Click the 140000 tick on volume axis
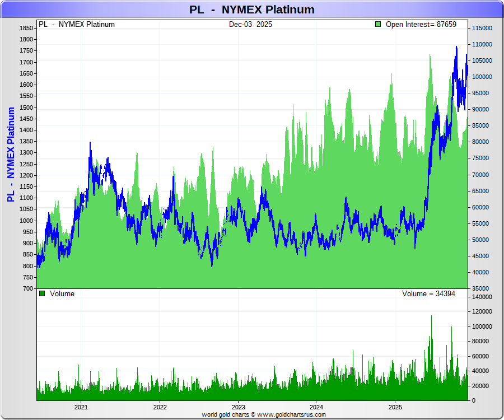 (x=482, y=297)
